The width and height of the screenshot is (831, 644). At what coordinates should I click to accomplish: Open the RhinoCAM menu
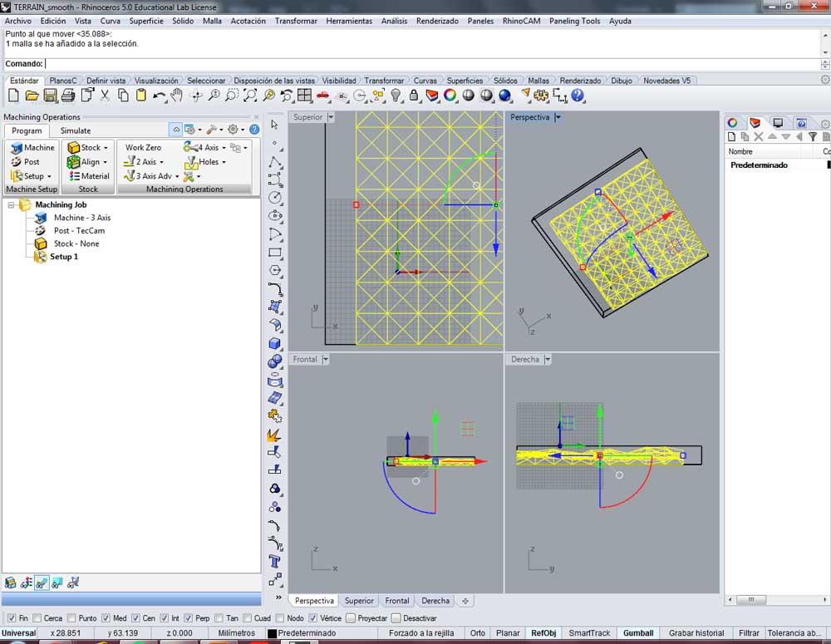point(521,21)
